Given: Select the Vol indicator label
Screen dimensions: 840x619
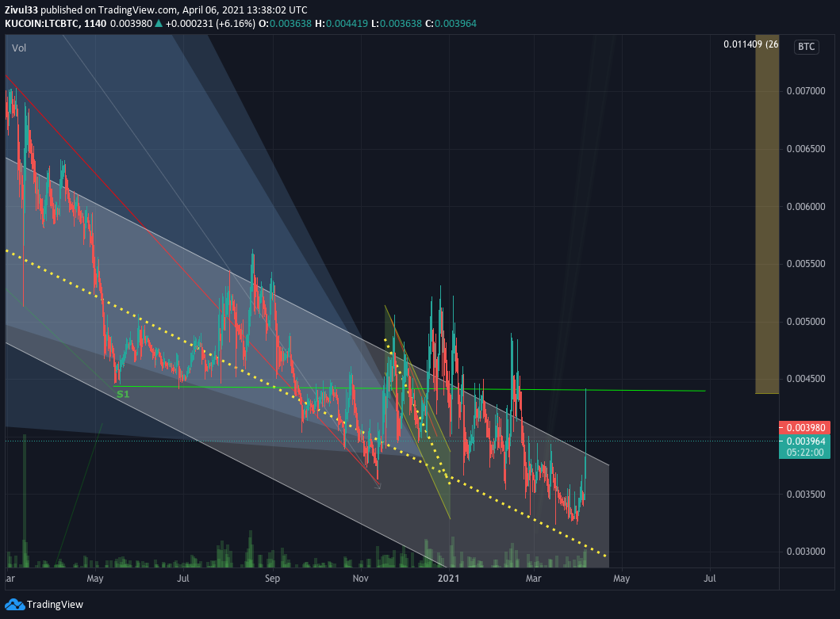Looking at the screenshot, I should click(x=19, y=48).
